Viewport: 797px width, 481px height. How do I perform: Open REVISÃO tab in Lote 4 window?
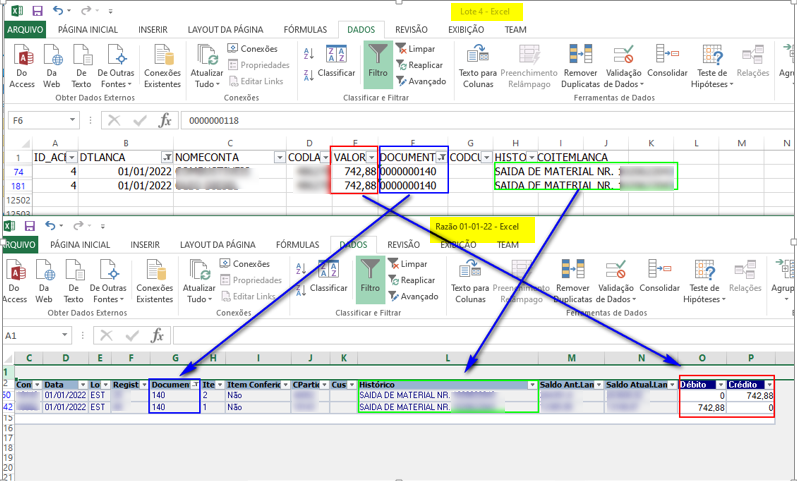coord(411,29)
